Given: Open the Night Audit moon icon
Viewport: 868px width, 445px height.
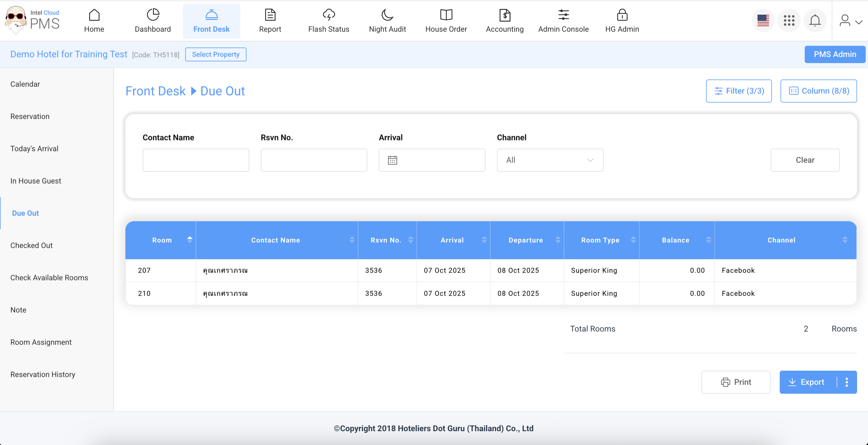Looking at the screenshot, I should pos(387,15).
